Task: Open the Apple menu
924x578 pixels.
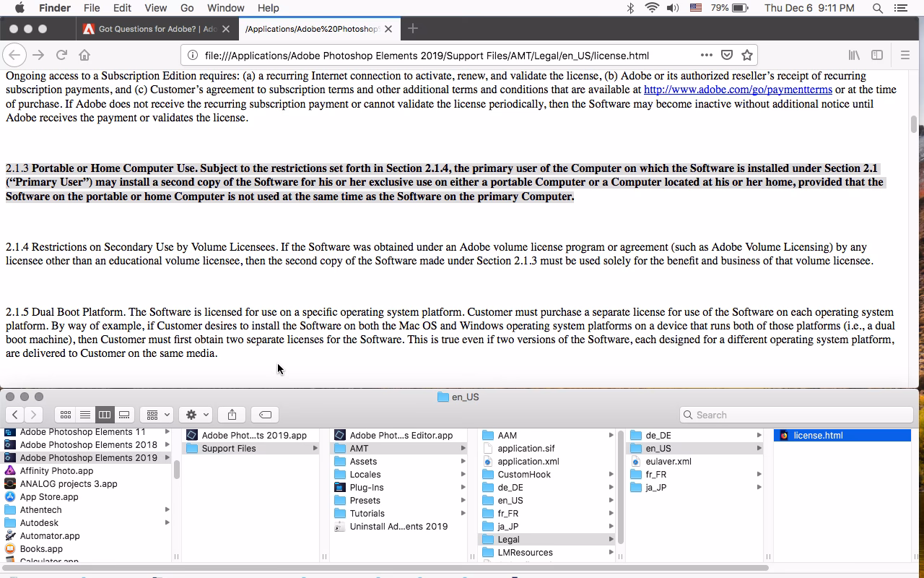Action: coord(19,8)
